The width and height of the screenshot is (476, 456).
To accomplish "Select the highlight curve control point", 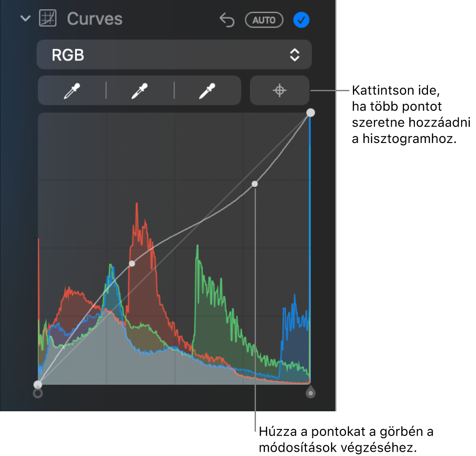I will point(255,184).
